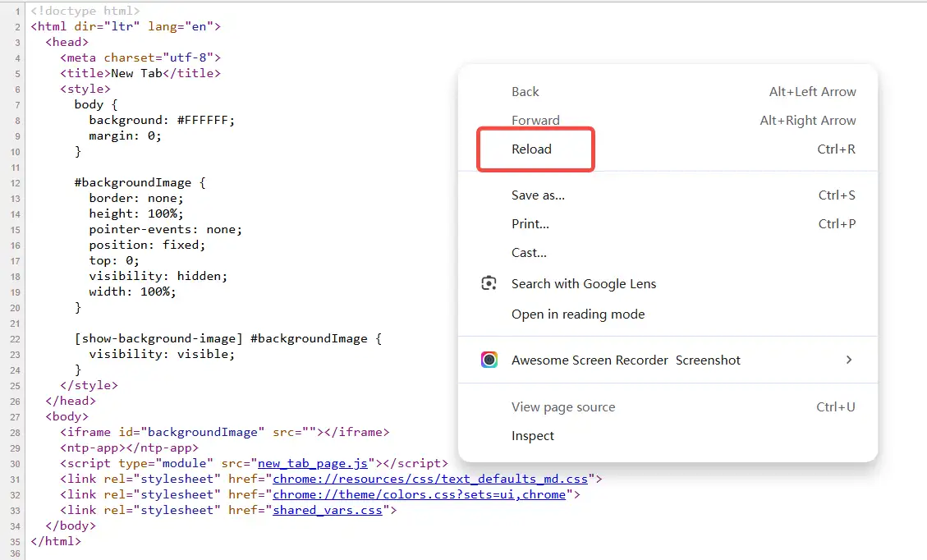The image size is (927, 560).
Task: Click the height: 100%; line
Action: 136,213
